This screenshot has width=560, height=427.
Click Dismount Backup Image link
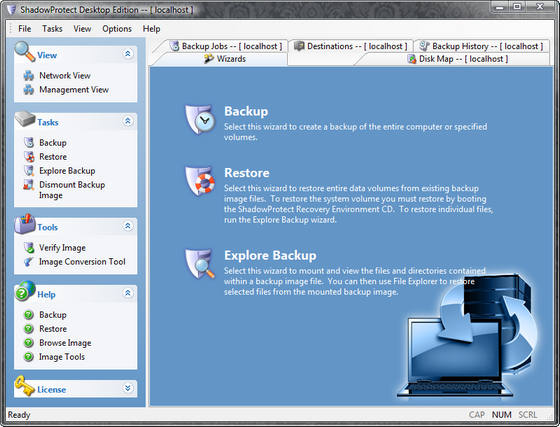point(72,190)
